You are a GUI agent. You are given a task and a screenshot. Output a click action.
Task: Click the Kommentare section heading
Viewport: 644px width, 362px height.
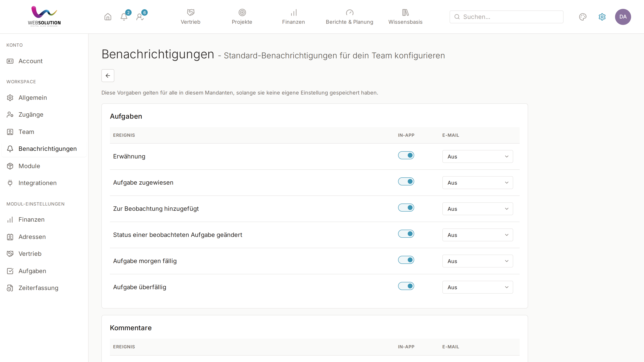click(x=131, y=328)
